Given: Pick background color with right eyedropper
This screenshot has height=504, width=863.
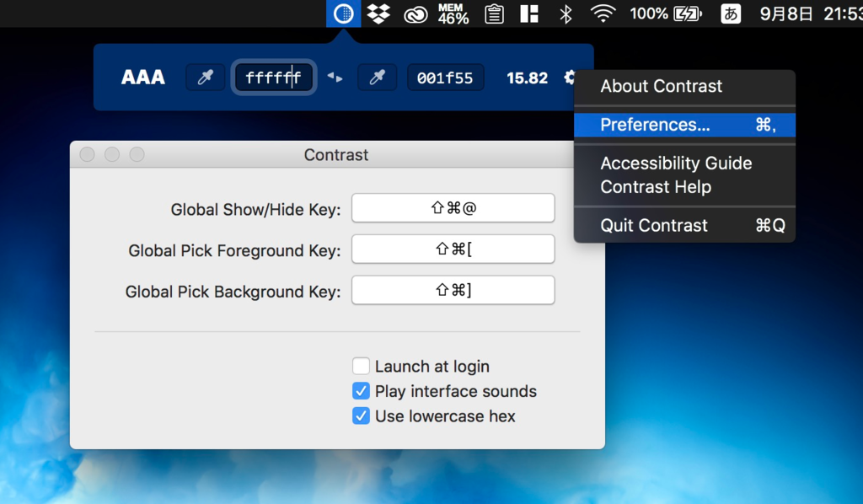Looking at the screenshot, I should (377, 77).
